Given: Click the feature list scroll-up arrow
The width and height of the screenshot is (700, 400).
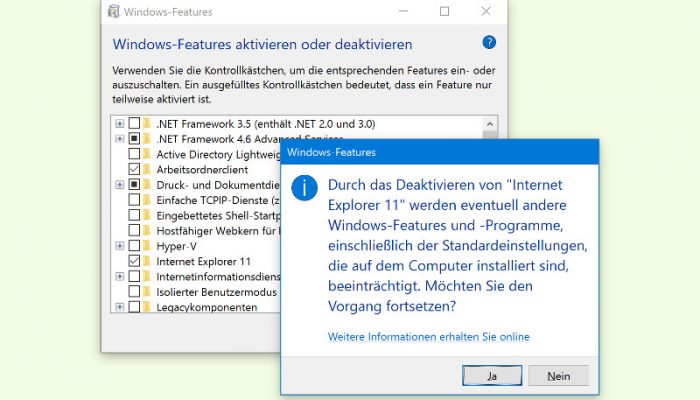Looking at the screenshot, I should (x=490, y=124).
